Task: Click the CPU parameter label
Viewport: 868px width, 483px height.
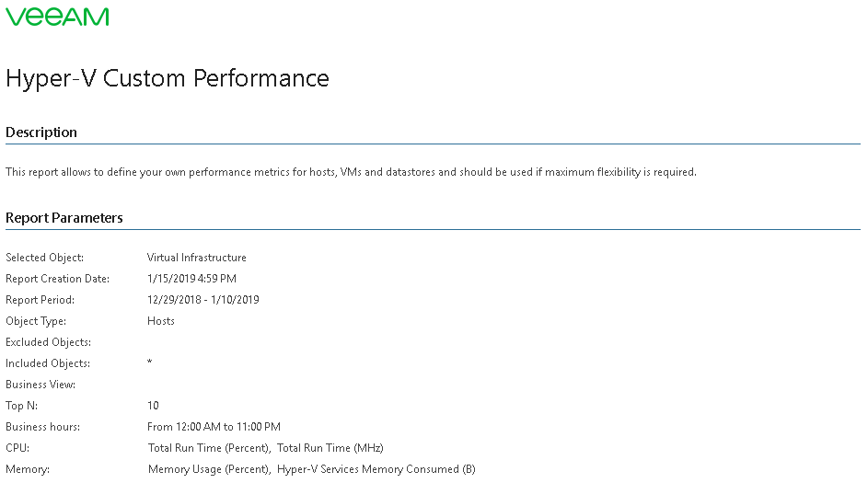Action: (17, 448)
